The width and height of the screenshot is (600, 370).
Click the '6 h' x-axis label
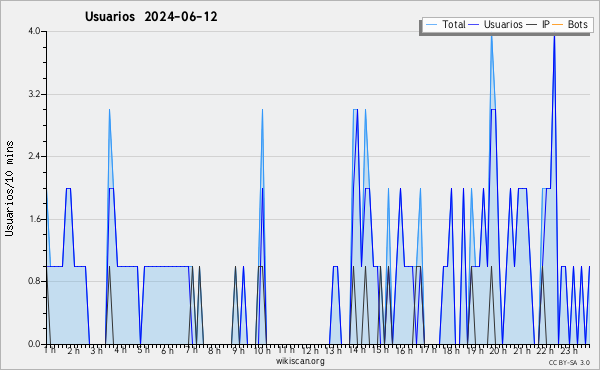pyautogui.click(x=167, y=350)
